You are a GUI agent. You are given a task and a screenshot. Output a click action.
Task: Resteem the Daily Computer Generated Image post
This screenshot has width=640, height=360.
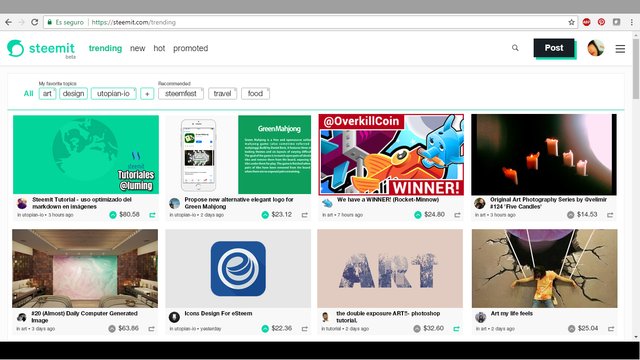point(151,329)
